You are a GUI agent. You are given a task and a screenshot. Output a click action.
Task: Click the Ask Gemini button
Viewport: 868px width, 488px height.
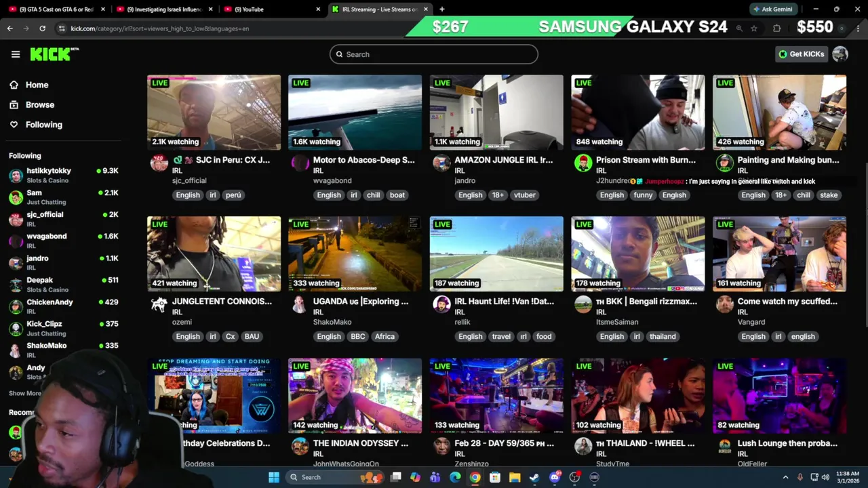[773, 9]
